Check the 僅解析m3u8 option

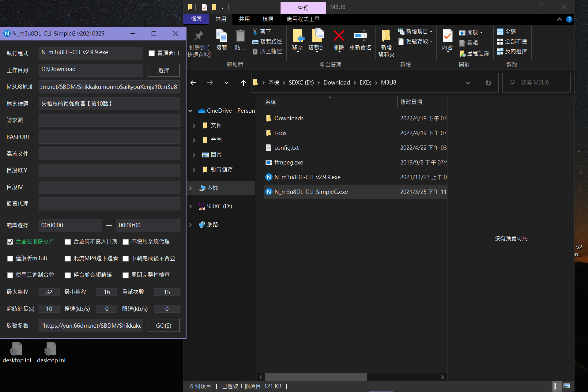(x=10, y=258)
